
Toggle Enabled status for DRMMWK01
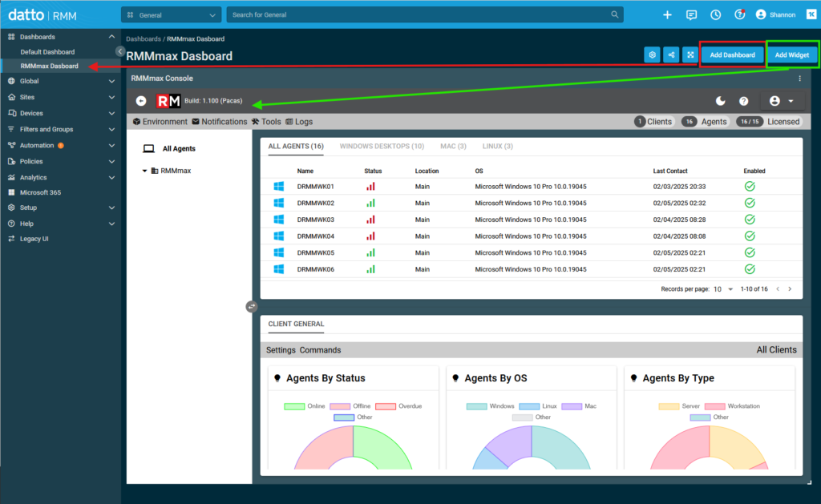pyautogui.click(x=749, y=186)
